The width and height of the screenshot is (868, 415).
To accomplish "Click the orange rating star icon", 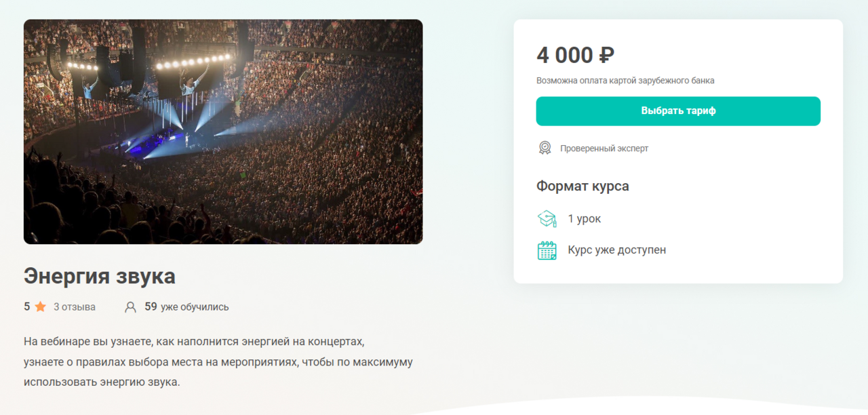I will point(41,307).
